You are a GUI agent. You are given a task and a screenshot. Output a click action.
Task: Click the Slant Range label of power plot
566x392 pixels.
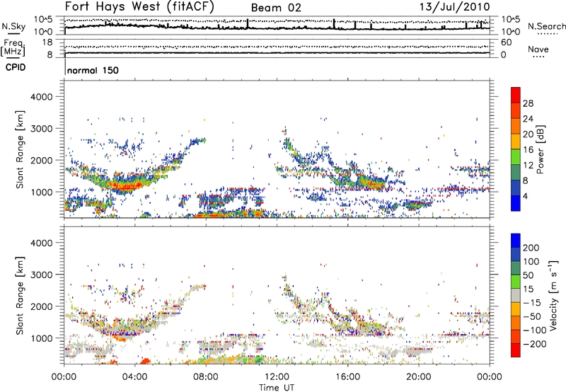(x=21, y=150)
